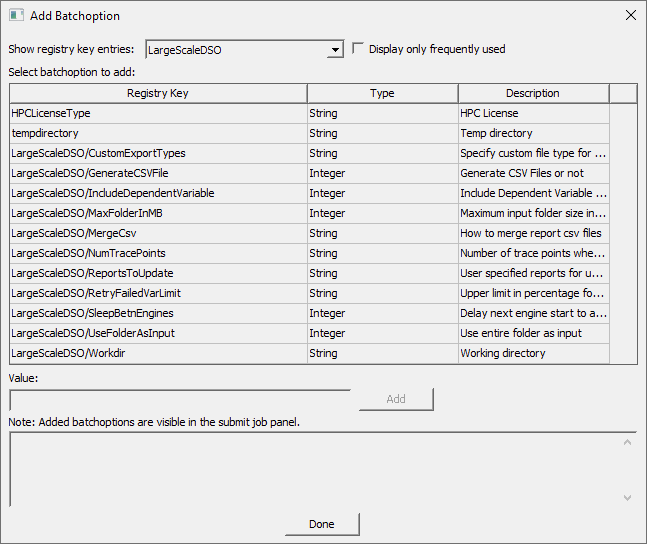Select LargeScaleDSO/CustomExportTypes entry
This screenshot has height=544, width=647.
(158, 153)
